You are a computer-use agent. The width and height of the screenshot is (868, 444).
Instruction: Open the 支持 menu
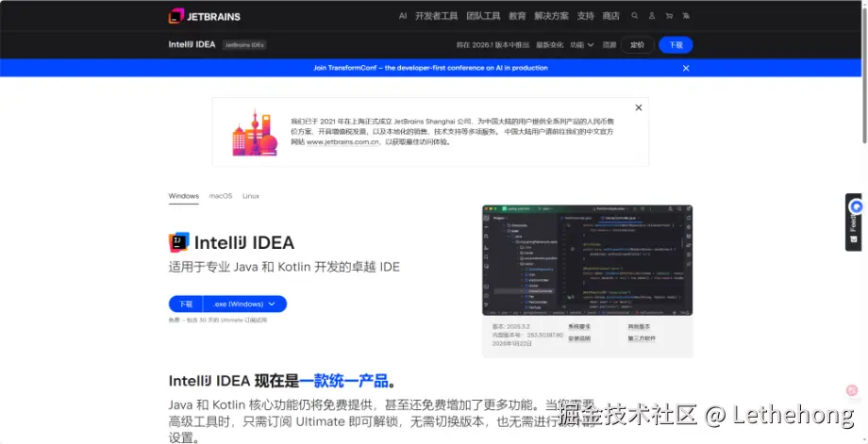(x=585, y=16)
